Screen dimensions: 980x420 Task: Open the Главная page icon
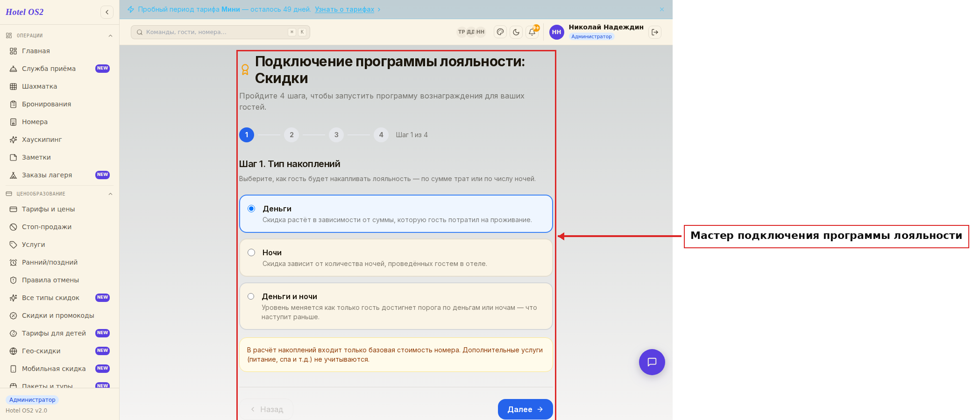coord(13,51)
